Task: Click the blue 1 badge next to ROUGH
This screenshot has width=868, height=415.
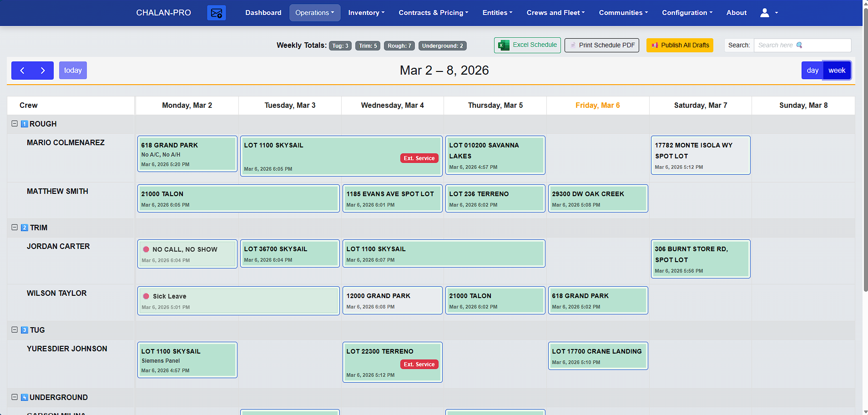Action: click(x=25, y=123)
